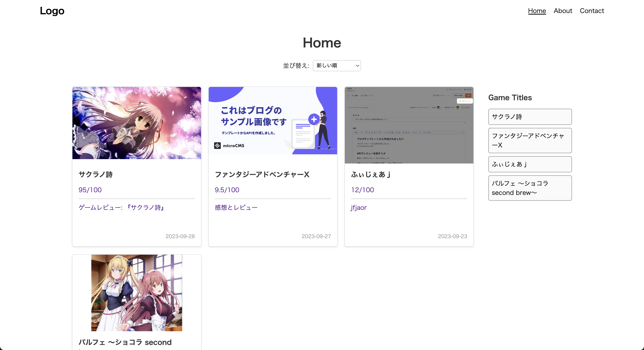
Task: Click the ファンタジーアドベンチャーX card title
Action: click(262, 174)
